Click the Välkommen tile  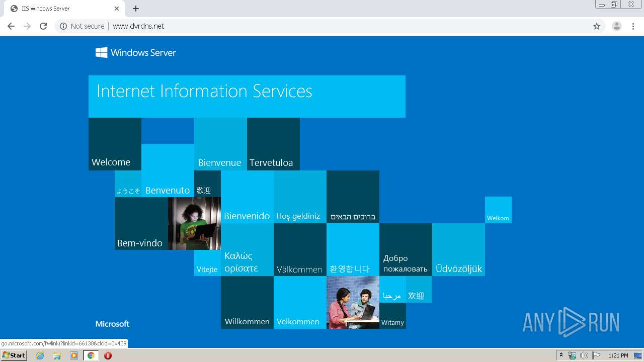[300, 249]
